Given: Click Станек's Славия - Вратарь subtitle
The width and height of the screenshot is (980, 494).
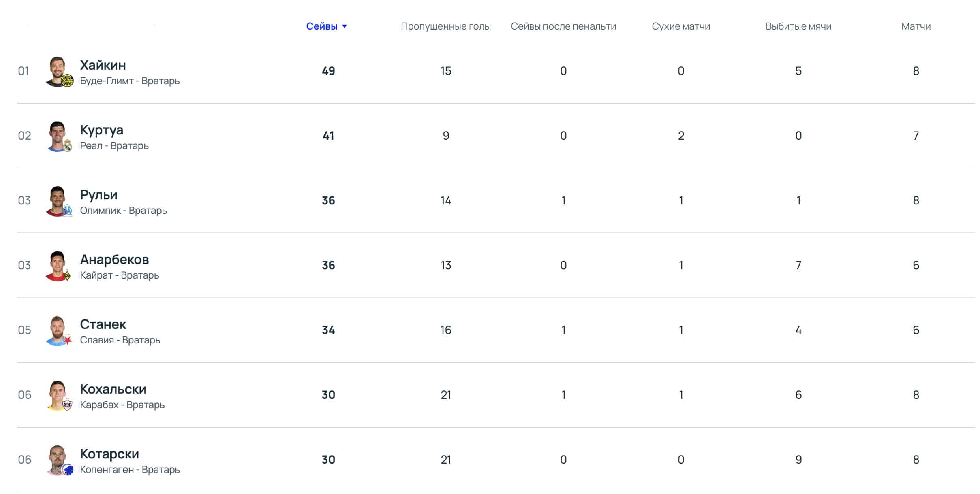Looking at the screenshot, I should 120,340.
